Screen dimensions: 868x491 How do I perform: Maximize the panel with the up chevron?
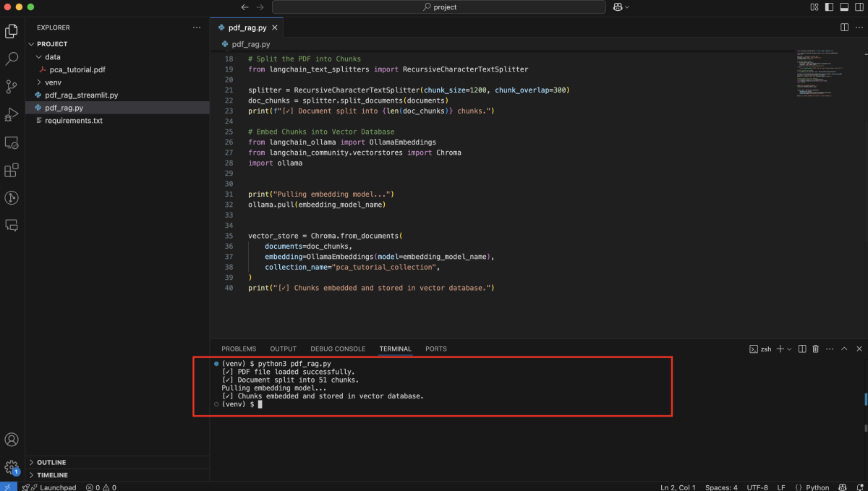(x=844, y=349)
